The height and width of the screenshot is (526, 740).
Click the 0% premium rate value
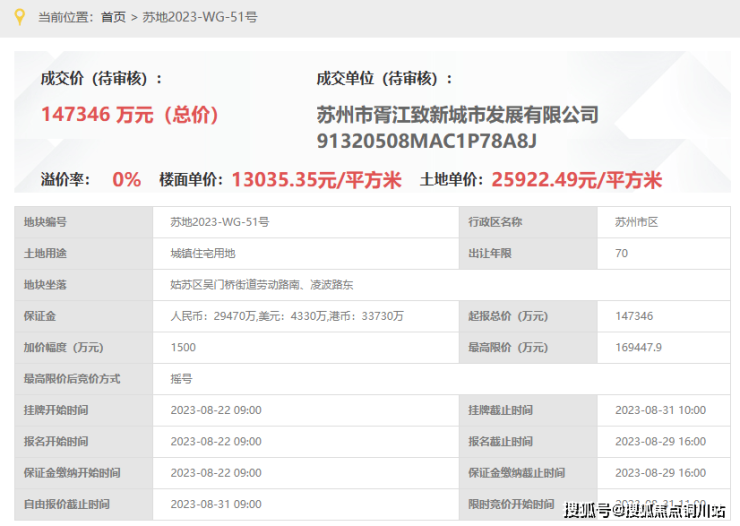[126, 180]
